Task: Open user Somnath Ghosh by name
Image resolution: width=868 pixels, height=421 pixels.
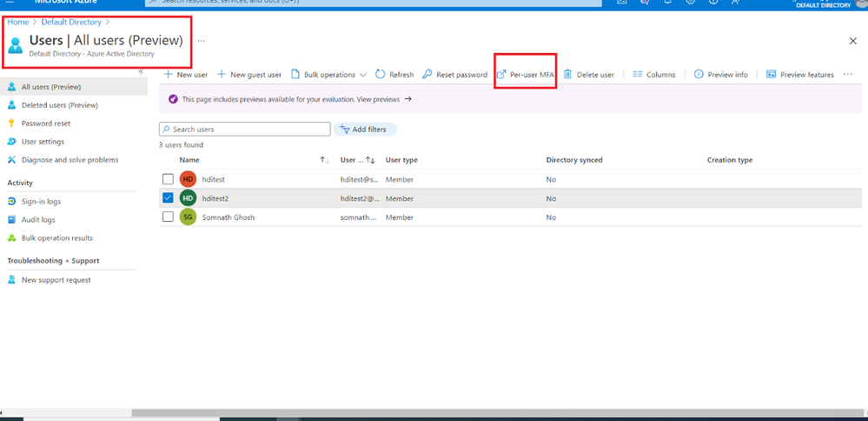Action: coord(228,217)
